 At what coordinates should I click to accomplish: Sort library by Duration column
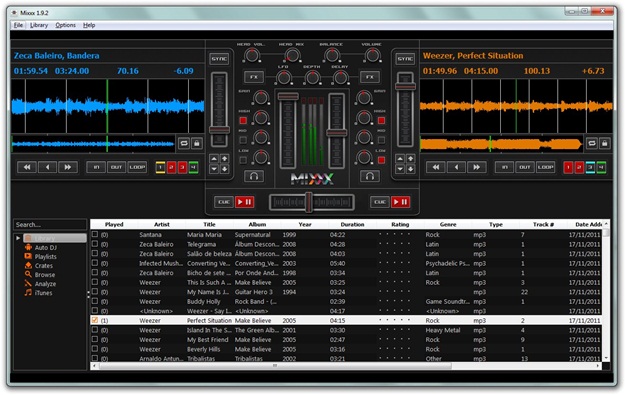click(x=352, y=224)
